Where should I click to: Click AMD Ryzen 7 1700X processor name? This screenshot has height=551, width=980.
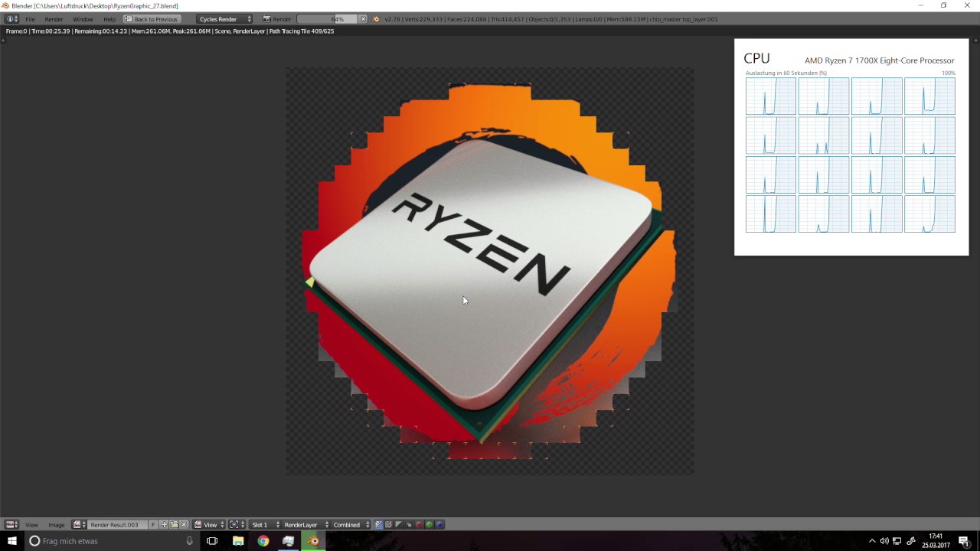point(879,60)
